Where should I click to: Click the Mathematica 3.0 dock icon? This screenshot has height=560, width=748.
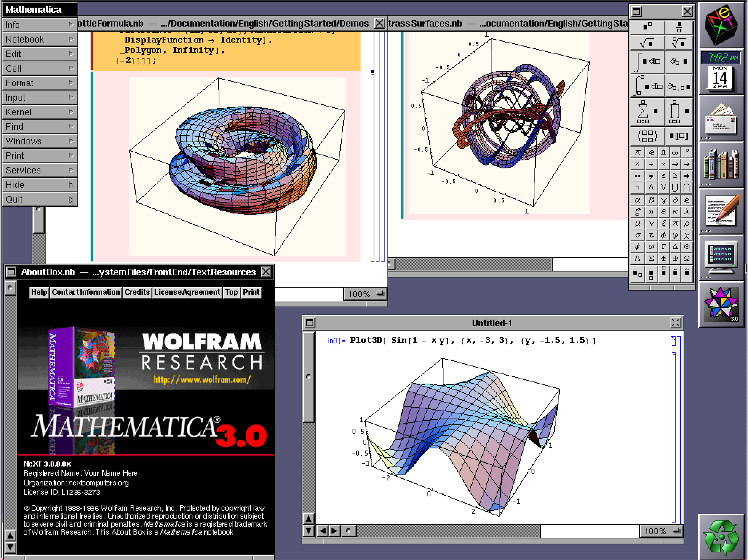click(721, 304)
